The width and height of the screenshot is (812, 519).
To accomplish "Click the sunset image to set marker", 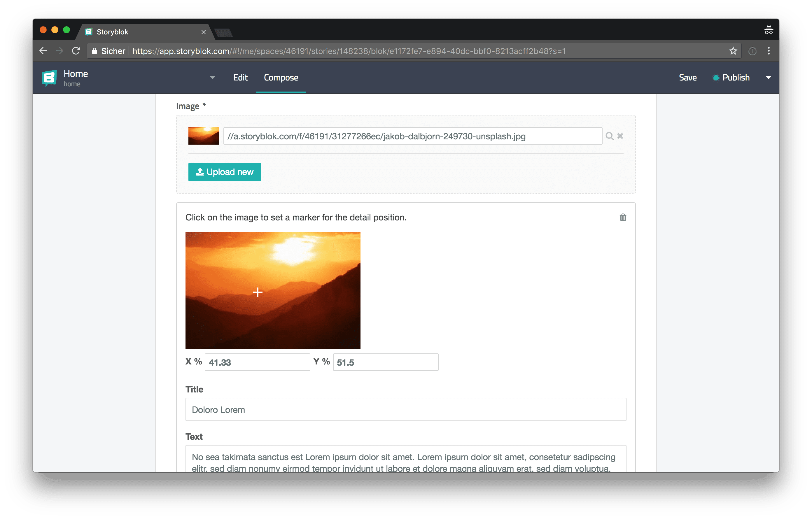I will point(272,290).
